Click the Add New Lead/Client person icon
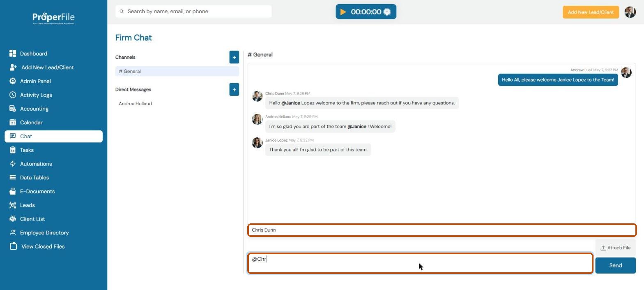This screenshot has height=290, width=644. [13, 67]
